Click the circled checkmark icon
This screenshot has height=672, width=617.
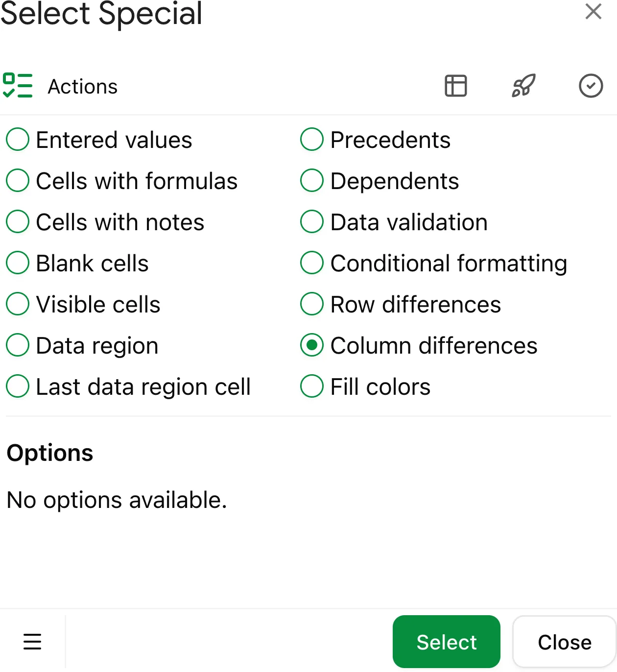coord(591,86)
